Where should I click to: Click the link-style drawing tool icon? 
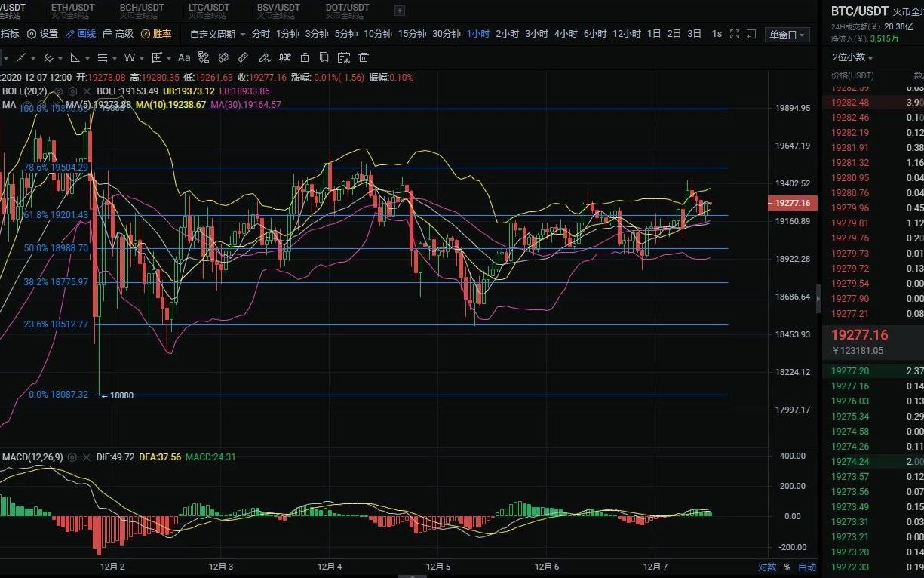pos(223,58)
